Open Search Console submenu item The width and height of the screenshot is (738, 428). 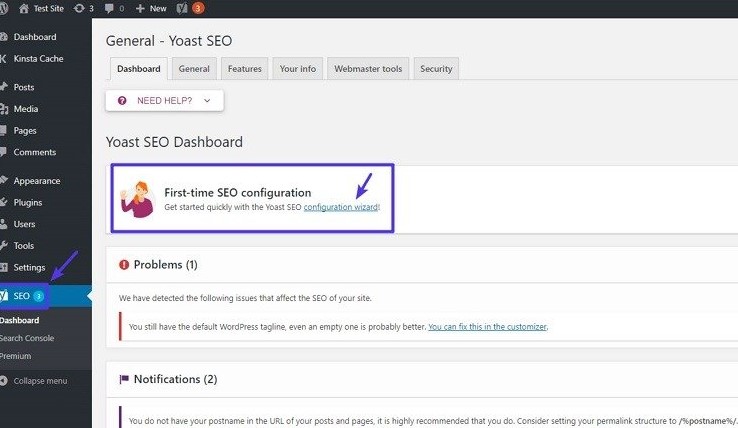[27, 338]
